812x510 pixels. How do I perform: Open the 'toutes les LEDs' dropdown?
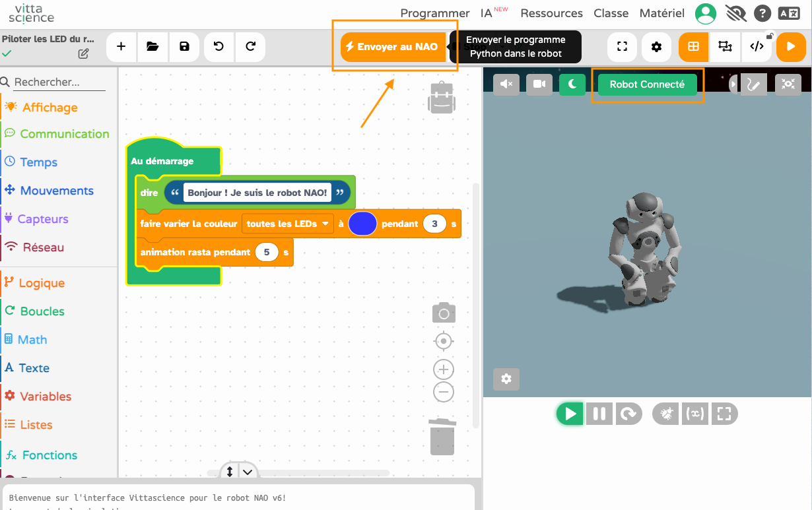(x=288, y=224)
